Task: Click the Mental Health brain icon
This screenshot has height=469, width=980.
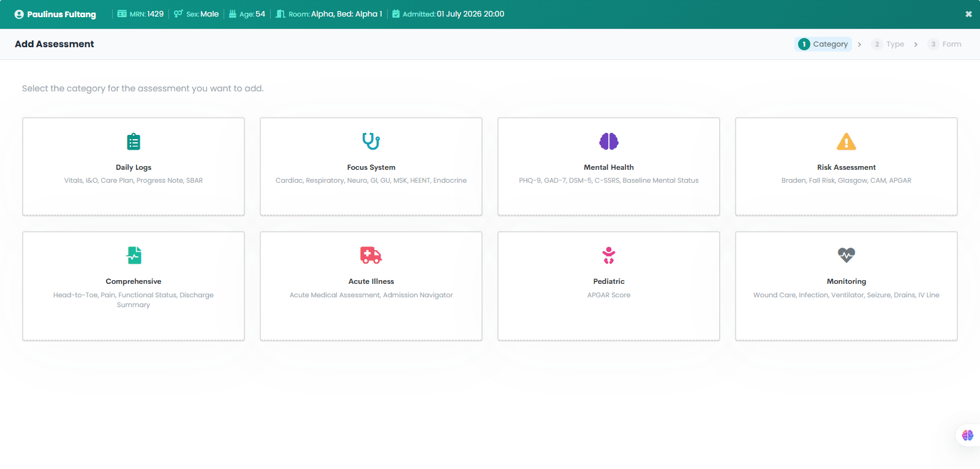Action: 609,142
